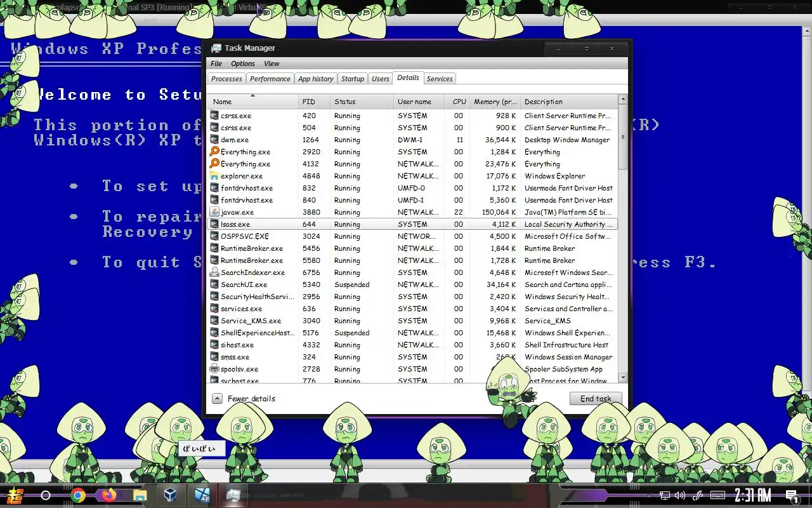The image size is (812, 508).
Task: Open File Explorer taskbar icon
Action: [x=140, y=495]
